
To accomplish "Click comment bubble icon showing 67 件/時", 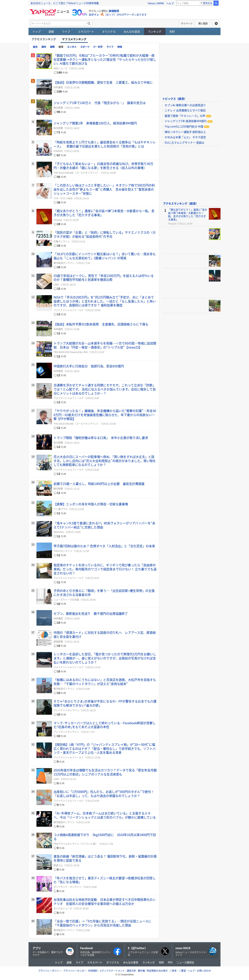I will pyautogui.click(x=55, y=155).
